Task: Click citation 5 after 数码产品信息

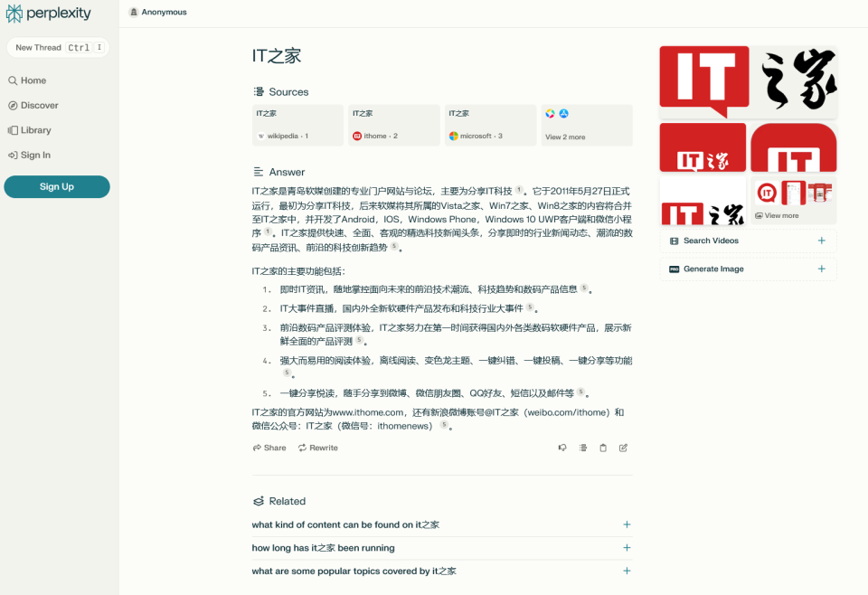Action: click(x=584, y=288)
